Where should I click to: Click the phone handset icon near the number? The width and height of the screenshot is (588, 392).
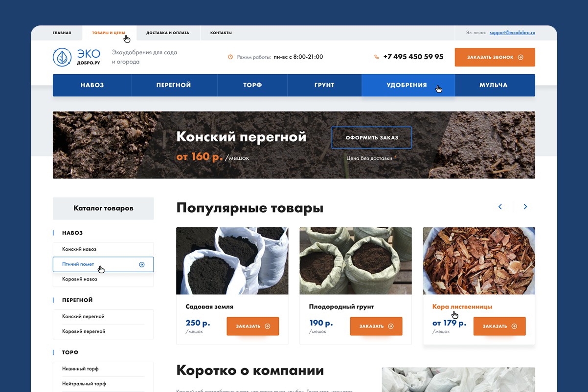tap(377, 57)
